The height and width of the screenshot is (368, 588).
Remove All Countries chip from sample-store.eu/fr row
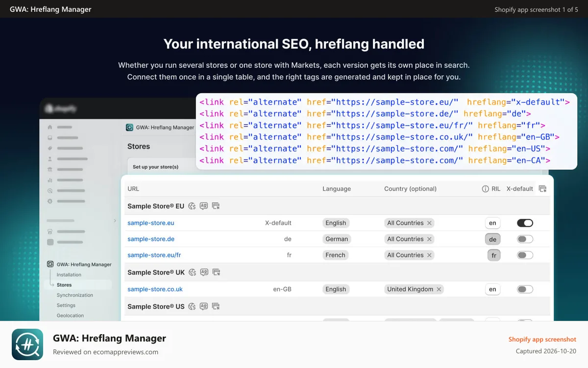click(429, 255)
